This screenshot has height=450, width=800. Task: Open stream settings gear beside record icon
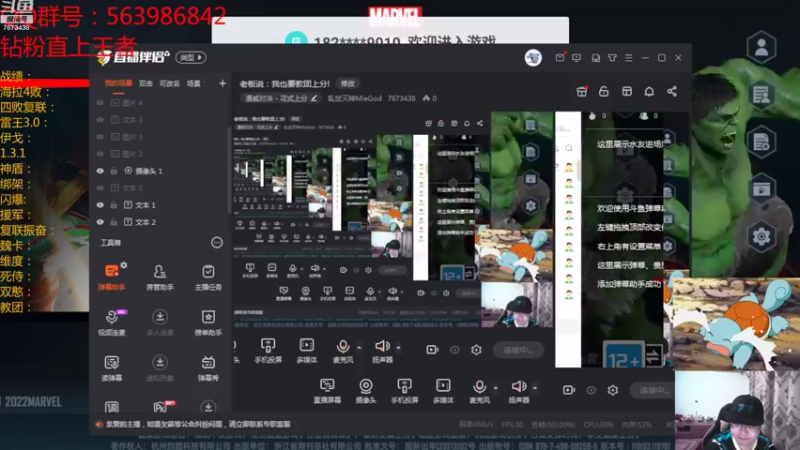pyautogui.click(x=613, y=390)
